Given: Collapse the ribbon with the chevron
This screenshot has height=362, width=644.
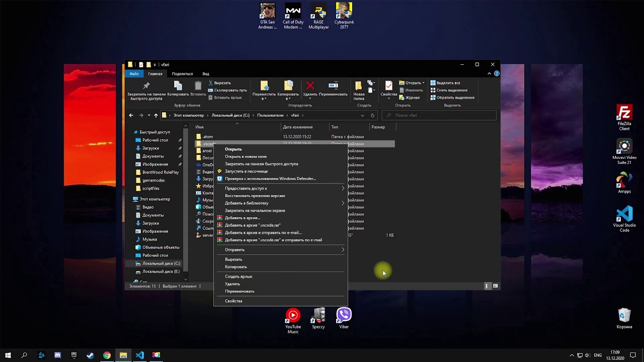Looking at the screenshot, I should point(489,73).
